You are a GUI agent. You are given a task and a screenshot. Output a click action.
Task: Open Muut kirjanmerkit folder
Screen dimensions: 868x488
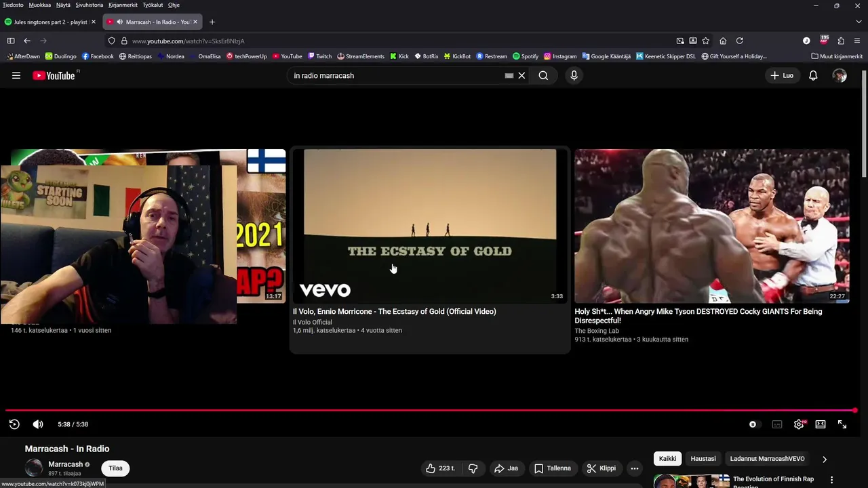pos(837,56)
